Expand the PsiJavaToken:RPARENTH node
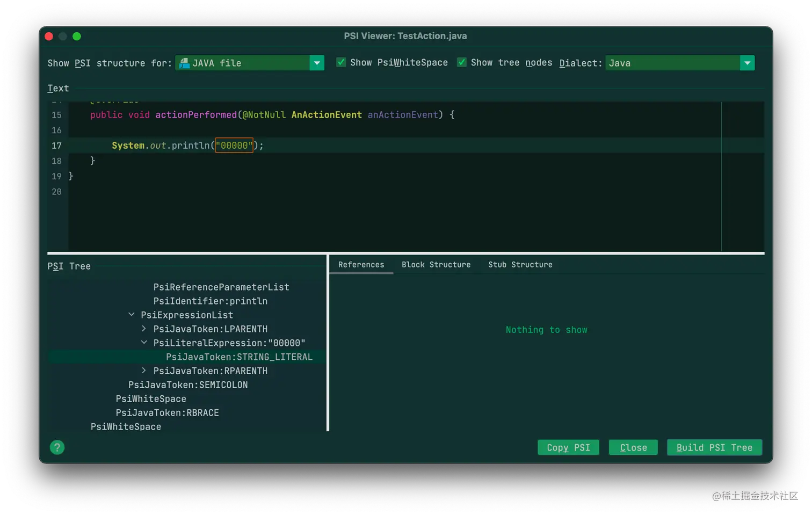The height and width of the screenshot is (515, 812). [144, 371]
